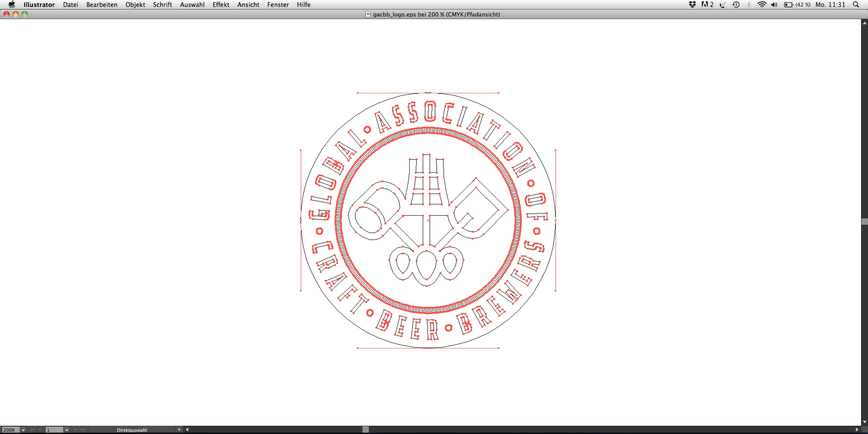The width and height of the screenshot is (868, 434).
Task: Click the Direktauswahl status bar label
Action: 132,430
